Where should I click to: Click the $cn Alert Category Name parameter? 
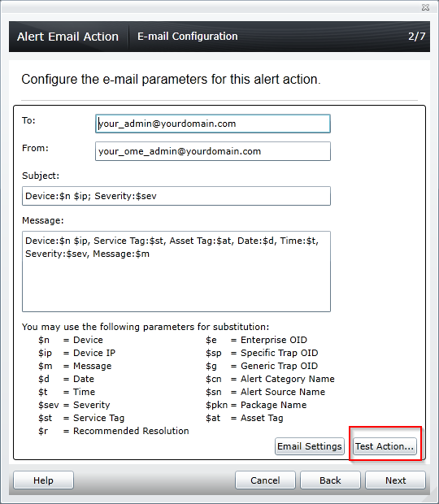270,379
